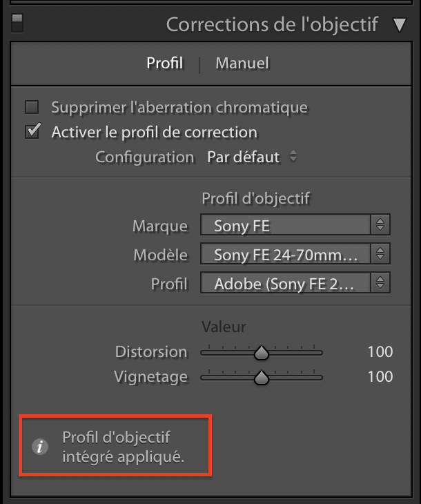The image size is (421, 504).
Task: Click the Distorsion slider handle
Action: pyautogui.click(x=261, y=353)
